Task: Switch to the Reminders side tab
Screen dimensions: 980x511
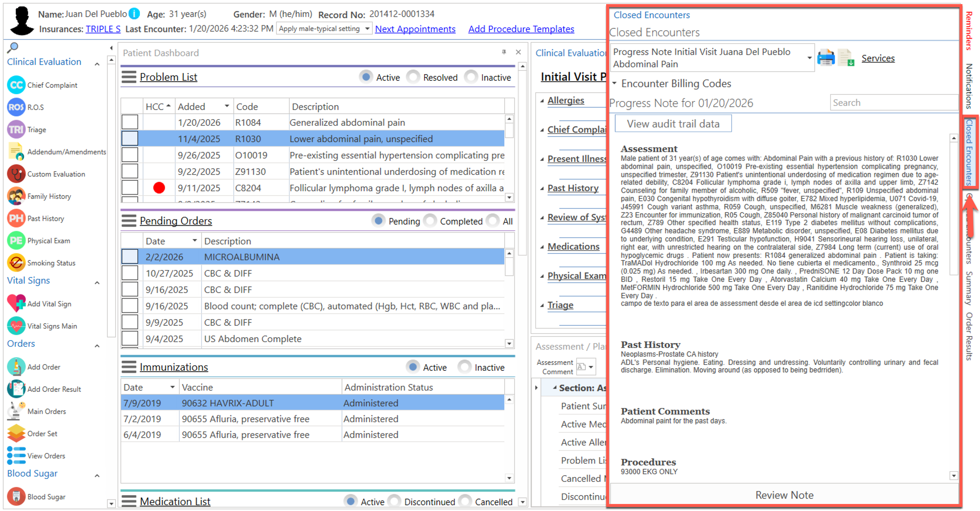Action: (969, 30)
